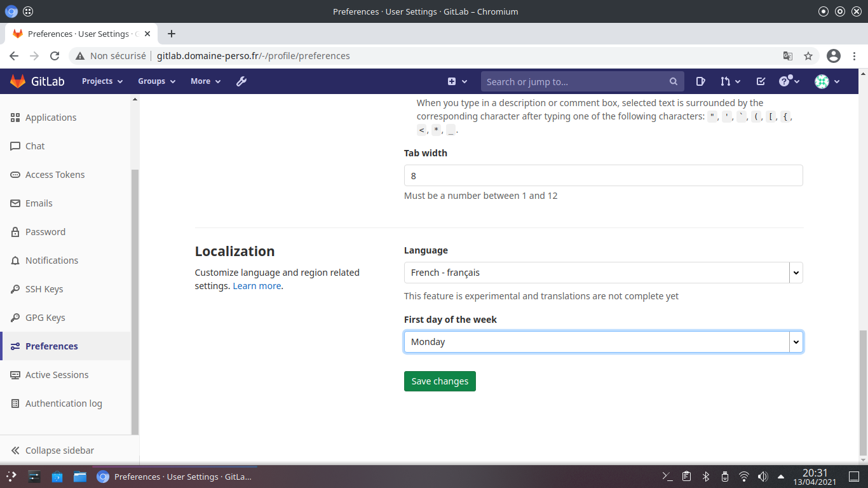Bookmark page with star icon
The image size is (868, 488).
pyautogui.click(x=808, y=56)
